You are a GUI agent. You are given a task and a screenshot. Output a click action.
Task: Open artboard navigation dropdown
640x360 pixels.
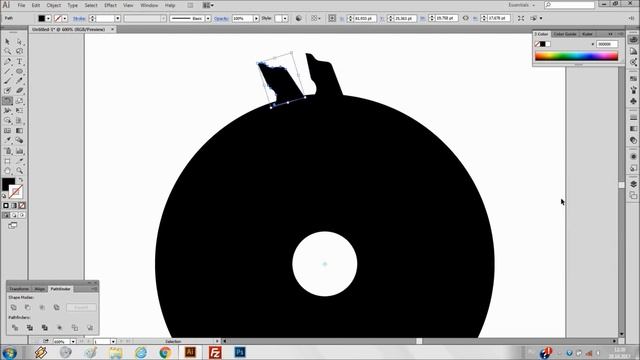(x=113, y=341)
